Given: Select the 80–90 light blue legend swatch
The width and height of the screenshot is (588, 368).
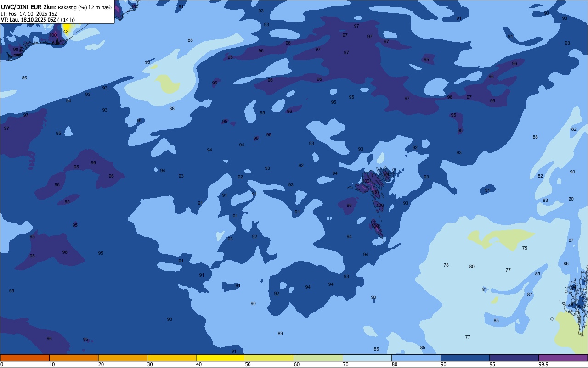Looking at the screenshot, I should click(x=416, y=357).
